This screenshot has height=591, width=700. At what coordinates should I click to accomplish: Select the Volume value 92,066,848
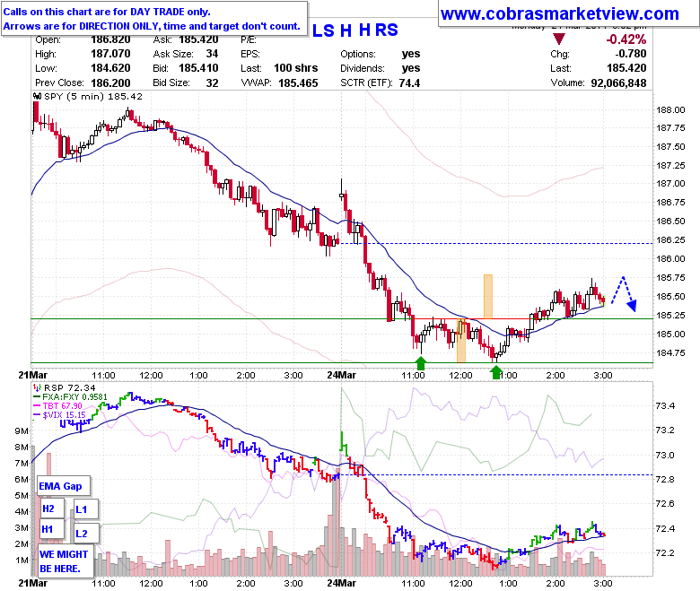(618, 83)
